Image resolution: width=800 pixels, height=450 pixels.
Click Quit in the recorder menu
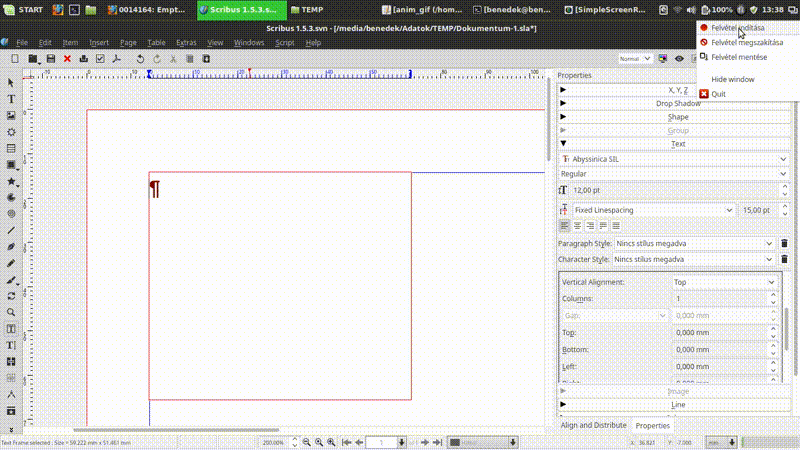pyautogui.click(x=718, y=94)
